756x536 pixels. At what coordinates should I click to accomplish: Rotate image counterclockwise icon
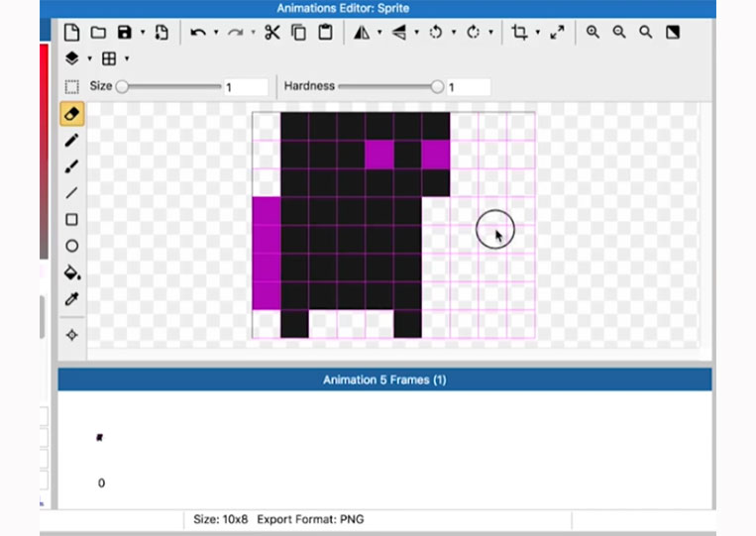pos(436,33)
